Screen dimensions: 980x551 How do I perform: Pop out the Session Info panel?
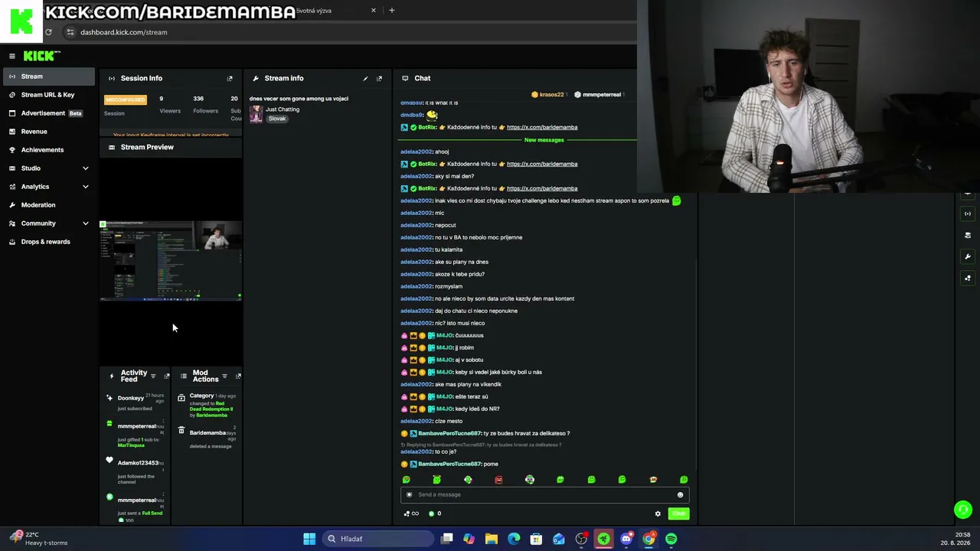230,78
